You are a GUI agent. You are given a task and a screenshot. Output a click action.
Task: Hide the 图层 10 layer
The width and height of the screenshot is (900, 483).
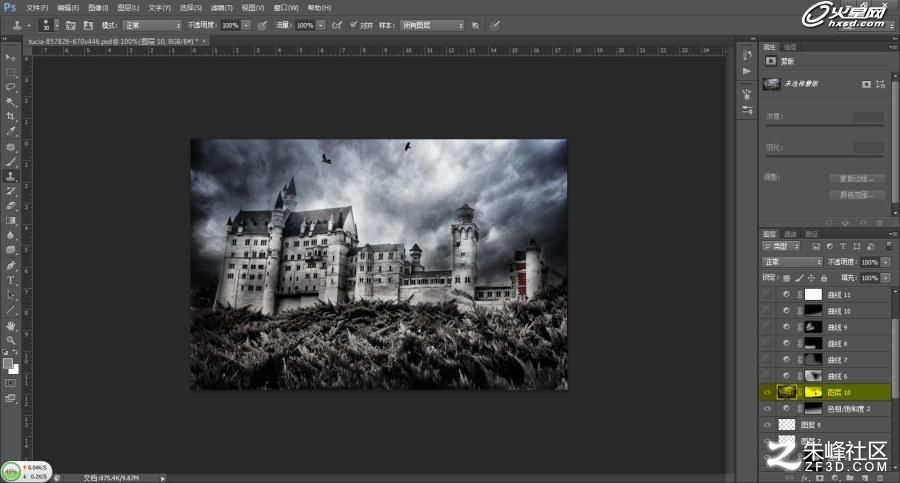767,393
